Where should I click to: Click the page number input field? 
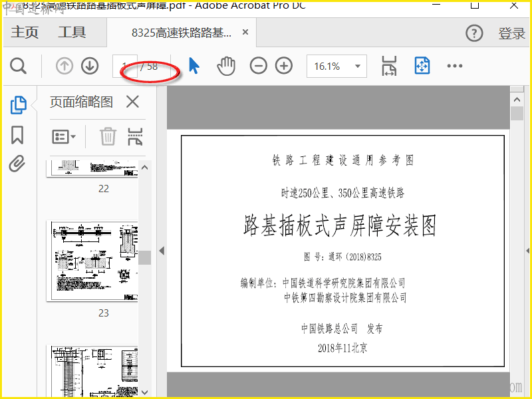pos(125,66)
